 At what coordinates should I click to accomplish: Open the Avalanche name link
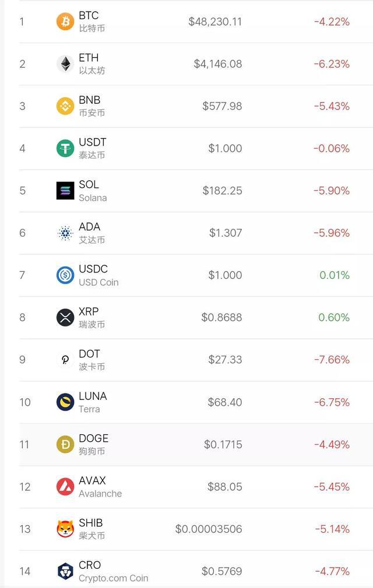point(100,494)
